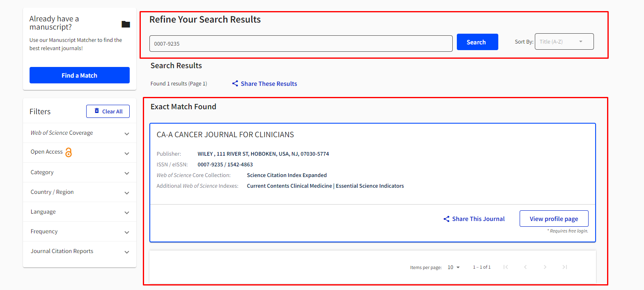Click the trash icon in Clear All button
The image size is (644, 290).
pyautogui.click(x=97, y=111)
